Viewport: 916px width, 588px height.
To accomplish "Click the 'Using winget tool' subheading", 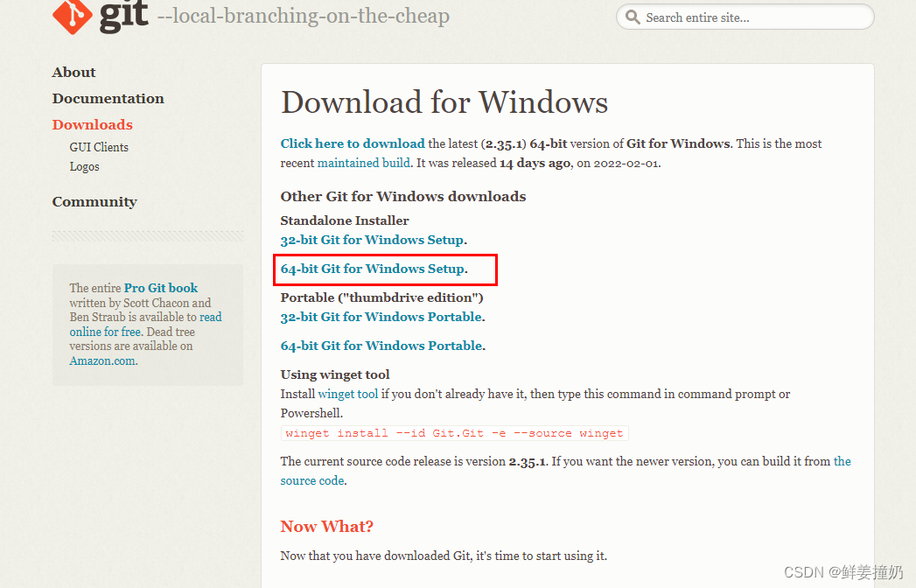I will click(335, 374).
